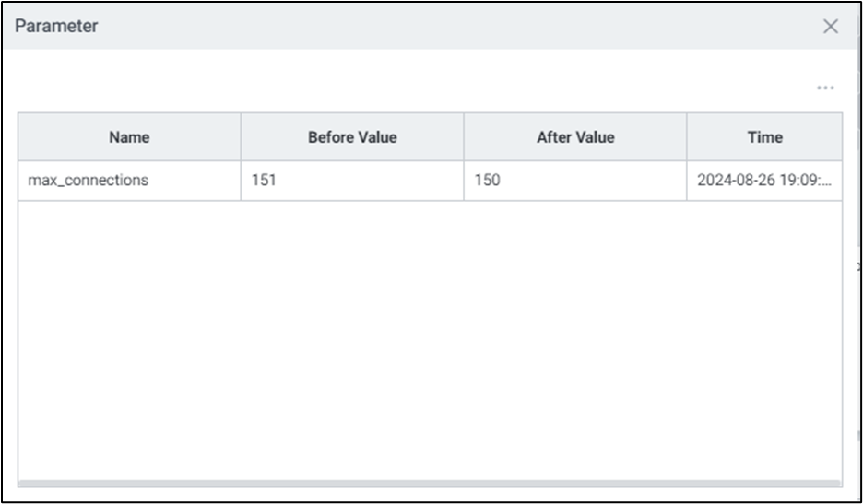Click the small arrow on dialog's right edge
Image resolution: width=863 pixels, height=504 pixels.
(x=858, y=265)
